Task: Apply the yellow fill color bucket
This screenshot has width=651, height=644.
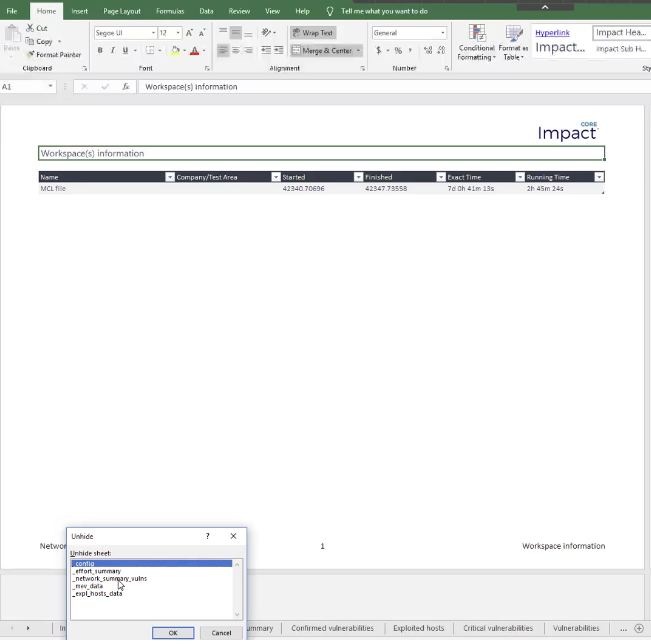Action: pyautogui.click(x=175, y=50)
